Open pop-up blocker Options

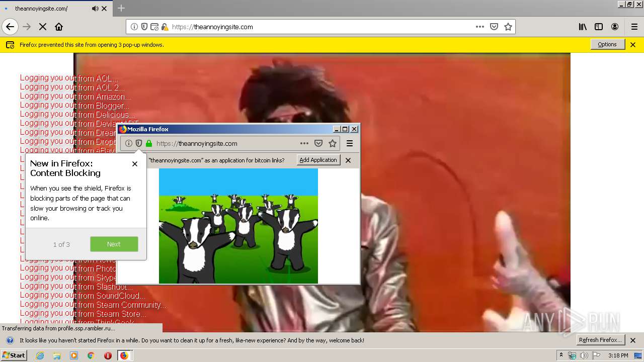click(607, 44)
